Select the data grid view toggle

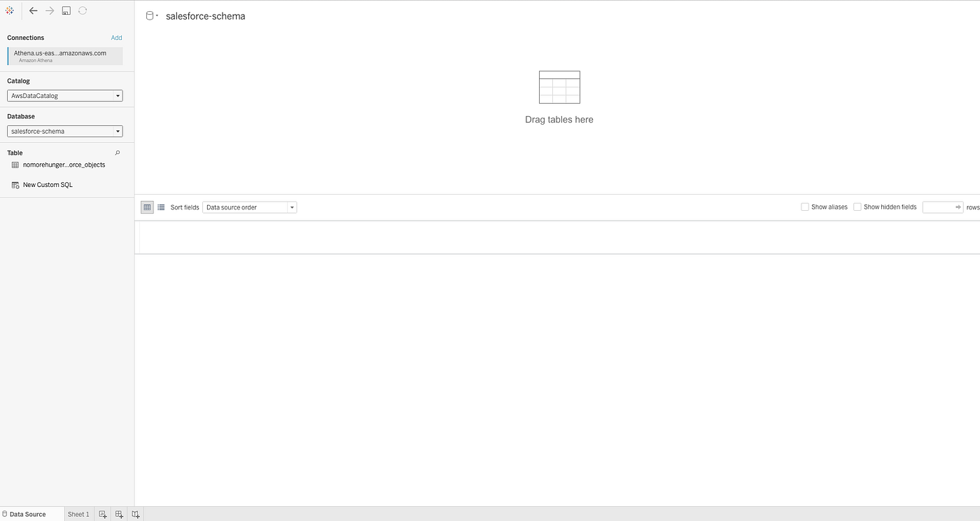pyautogui.click(x=146, y=207)
